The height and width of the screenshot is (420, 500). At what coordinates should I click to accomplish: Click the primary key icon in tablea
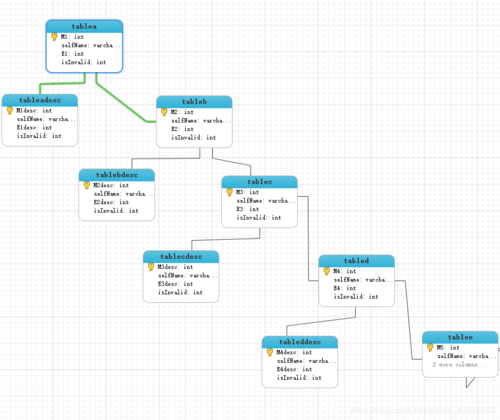54,37
